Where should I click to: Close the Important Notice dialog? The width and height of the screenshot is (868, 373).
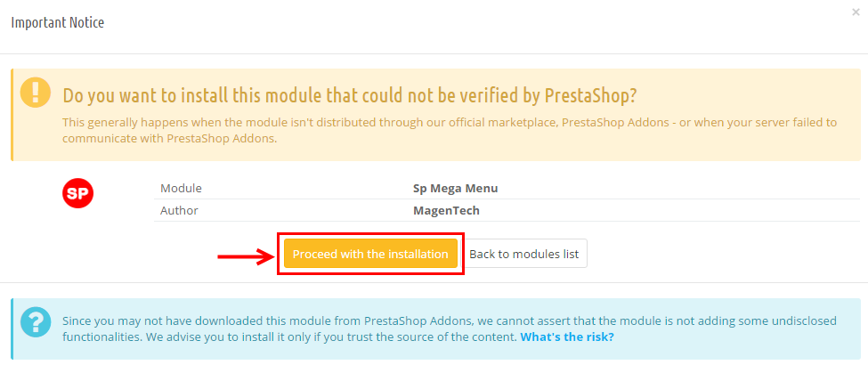856,12
